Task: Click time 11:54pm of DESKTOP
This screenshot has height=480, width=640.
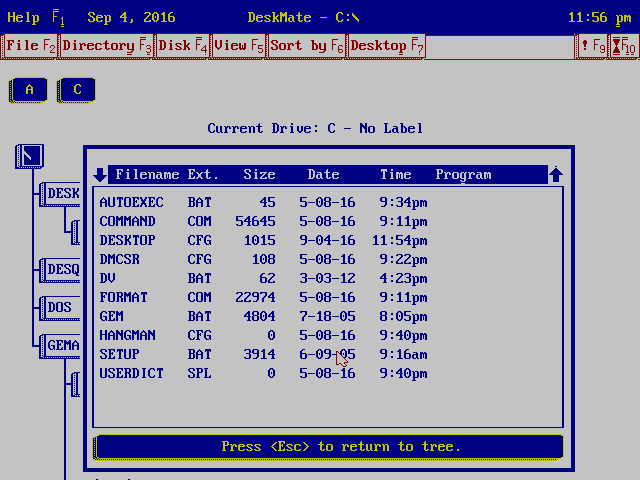Action: coord(400,240)
